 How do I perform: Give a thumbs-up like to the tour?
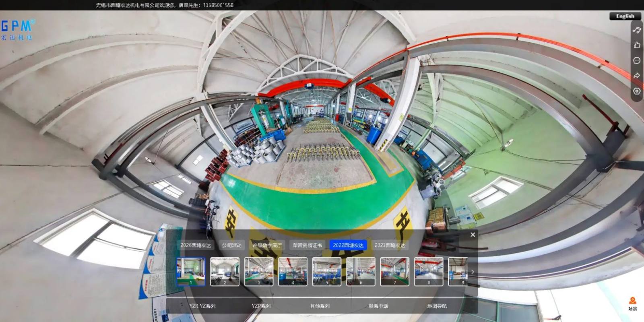637,45
